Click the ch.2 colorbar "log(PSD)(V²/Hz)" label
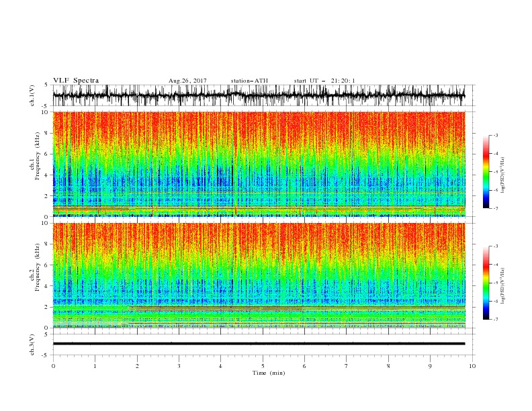The image size is (532, 411). tap(502, 286)
